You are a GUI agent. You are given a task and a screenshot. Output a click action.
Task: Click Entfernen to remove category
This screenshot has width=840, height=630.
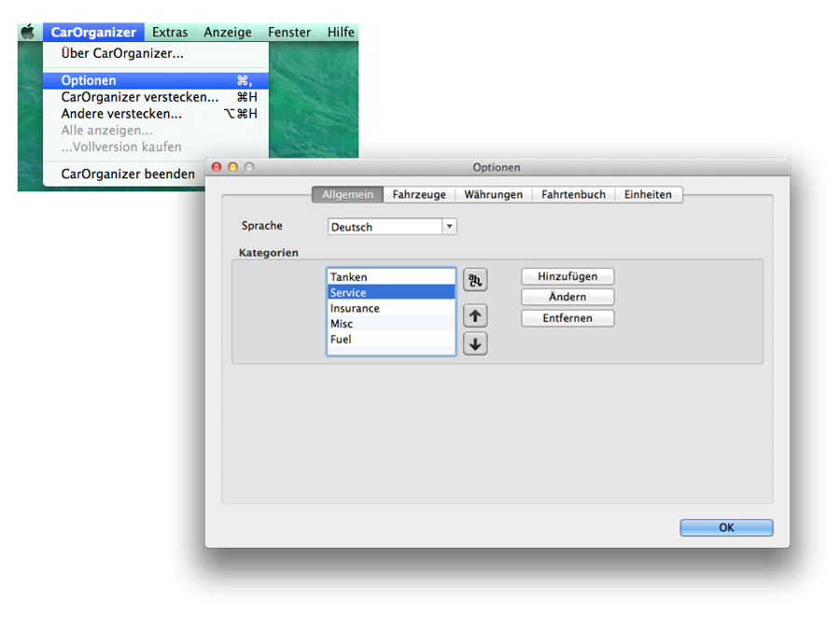coord(567,318)
